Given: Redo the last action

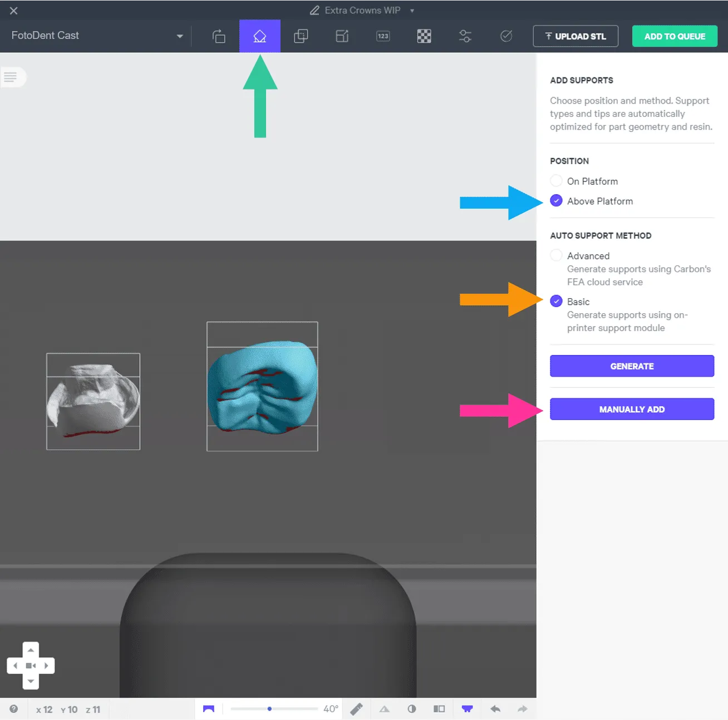Looking at the screenshot, I should coord(522,709).
